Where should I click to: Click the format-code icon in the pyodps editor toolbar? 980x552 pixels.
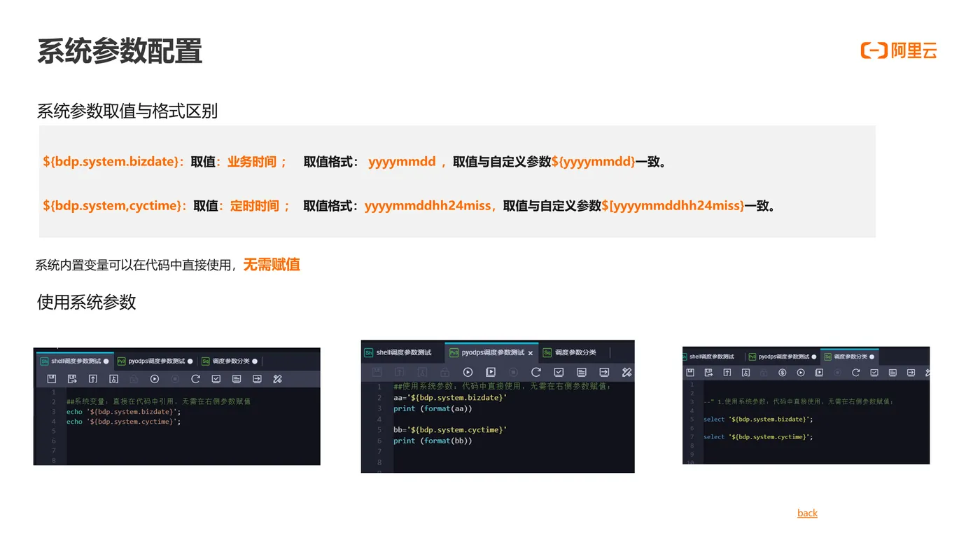point(627,372)
